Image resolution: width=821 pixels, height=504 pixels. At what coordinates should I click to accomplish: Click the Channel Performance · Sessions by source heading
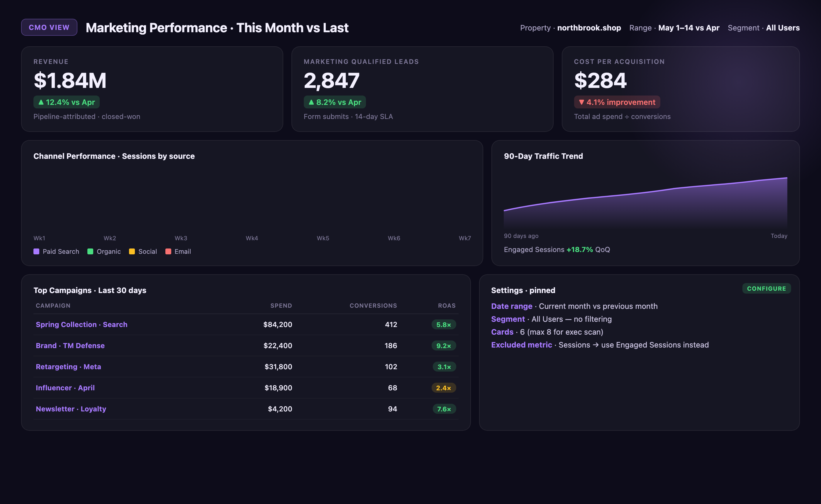(x=114, y=156)
